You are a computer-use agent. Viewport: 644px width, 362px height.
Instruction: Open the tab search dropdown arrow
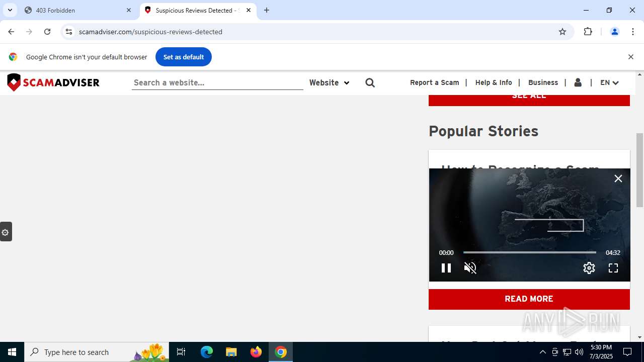pos(10,10)
